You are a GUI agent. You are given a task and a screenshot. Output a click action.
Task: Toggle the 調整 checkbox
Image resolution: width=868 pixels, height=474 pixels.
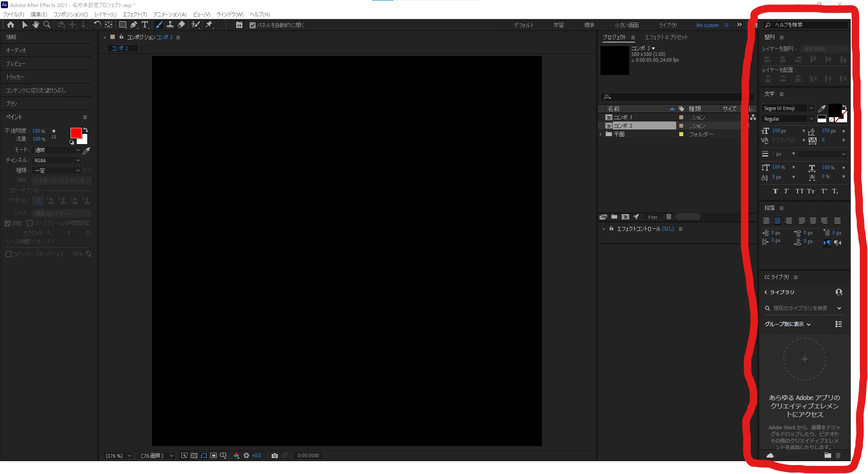8,223
